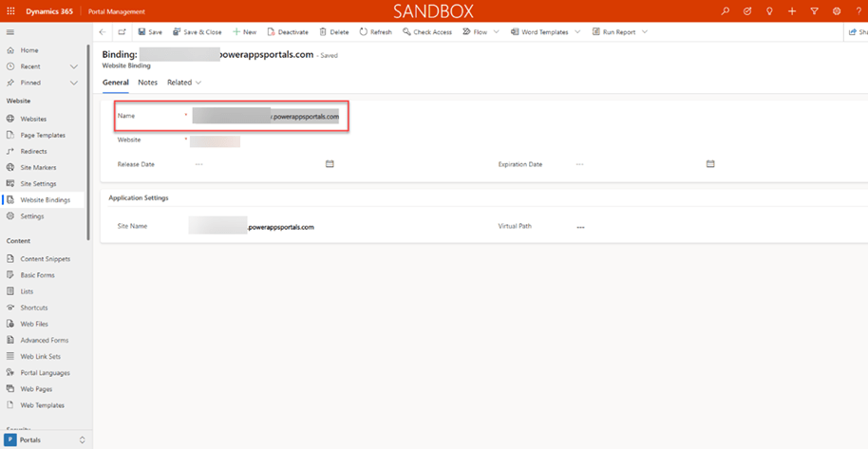
Task: Click the search magnifier icon in header
Action: pyautogui.click(x=726, y=11)
